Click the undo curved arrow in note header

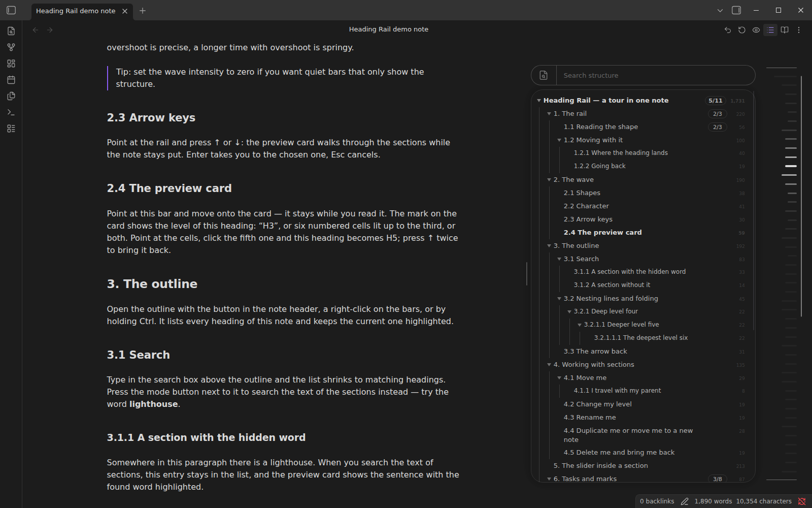coord(728,30)
